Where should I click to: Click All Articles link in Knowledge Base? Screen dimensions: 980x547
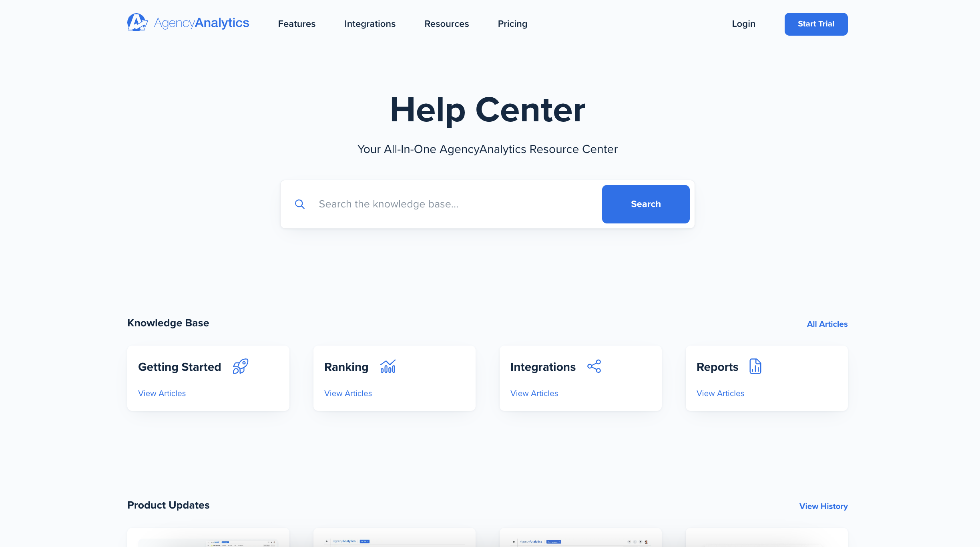827,324
